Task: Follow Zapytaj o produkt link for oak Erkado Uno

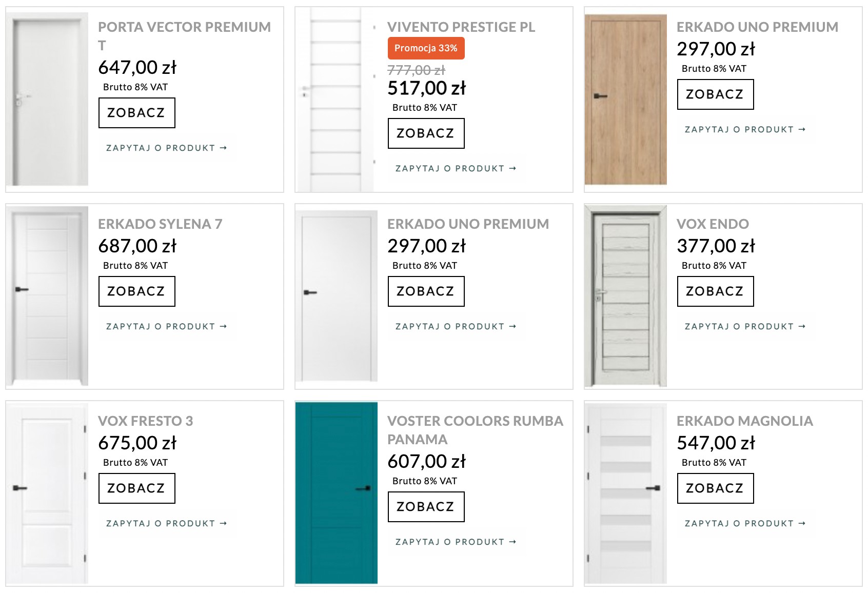Action: pos(745,129)
